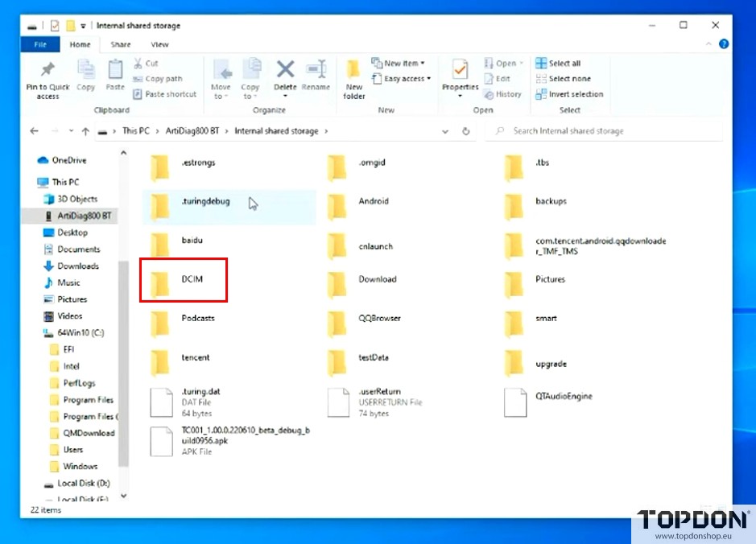The width and height of the screenshot is (756, 544).
Task: Switch to the View ribbon tab
Action: click(x=159, y=44)
